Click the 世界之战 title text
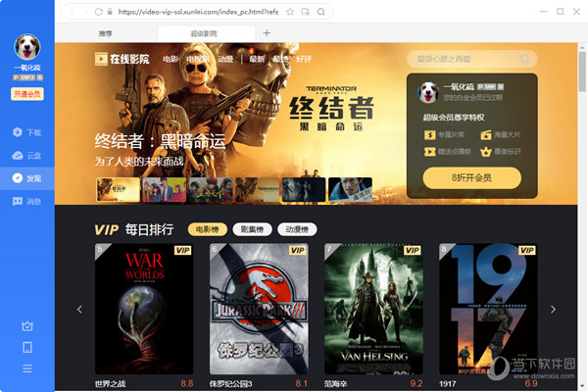Image resolution: width=588 pixels, height=392 pixels. tap(110, 384)
